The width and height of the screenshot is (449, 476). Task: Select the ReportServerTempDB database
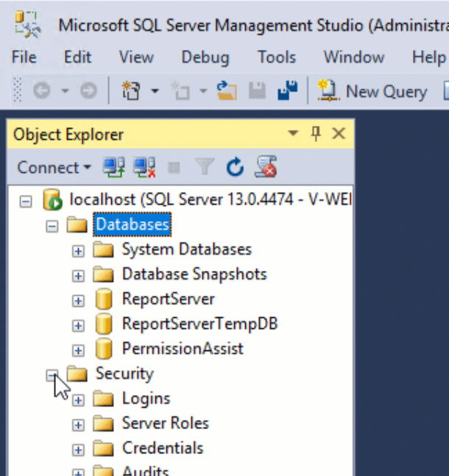pyautogui.click(x=200, y=324)
